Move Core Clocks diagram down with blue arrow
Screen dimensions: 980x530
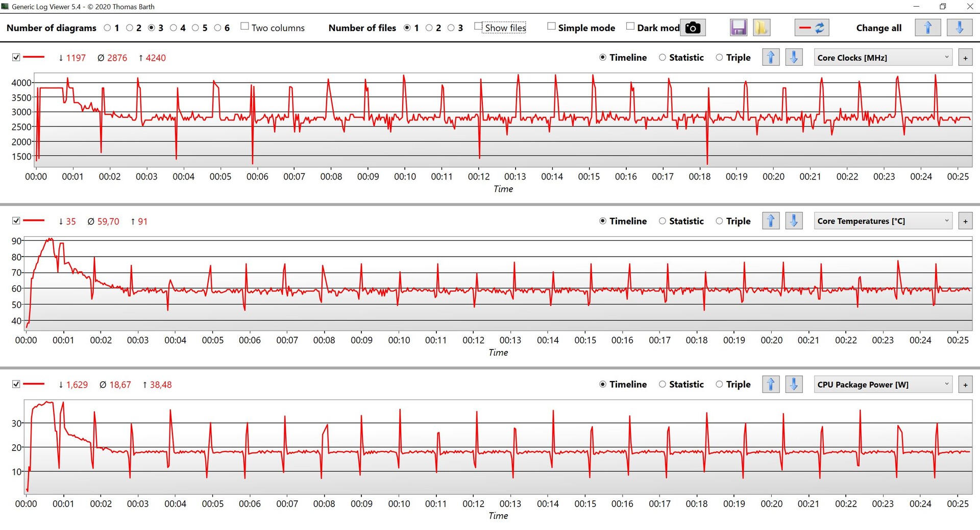click(x=794, y=57)
